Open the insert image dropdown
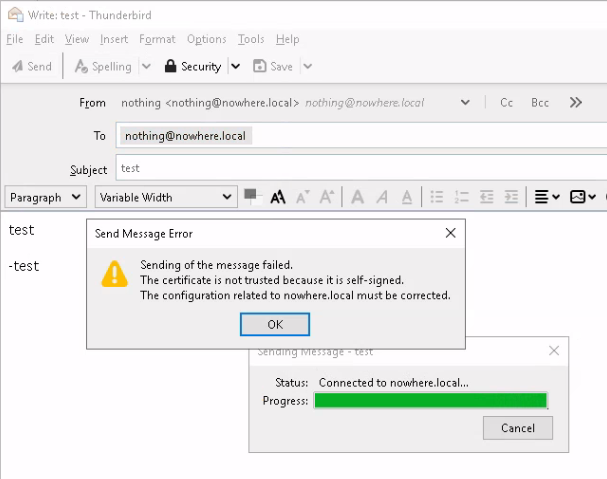607x479 pixels. [583, 197]
